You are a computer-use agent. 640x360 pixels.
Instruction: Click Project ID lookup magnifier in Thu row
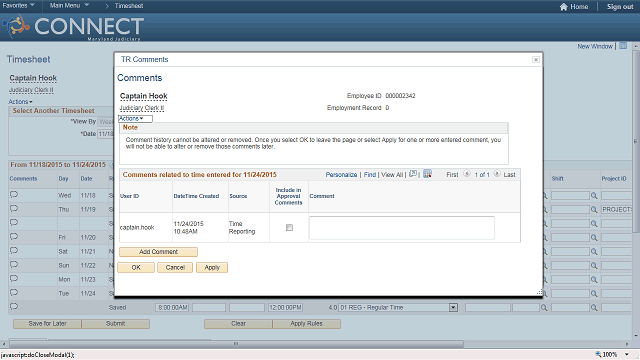tap(594, 210)
